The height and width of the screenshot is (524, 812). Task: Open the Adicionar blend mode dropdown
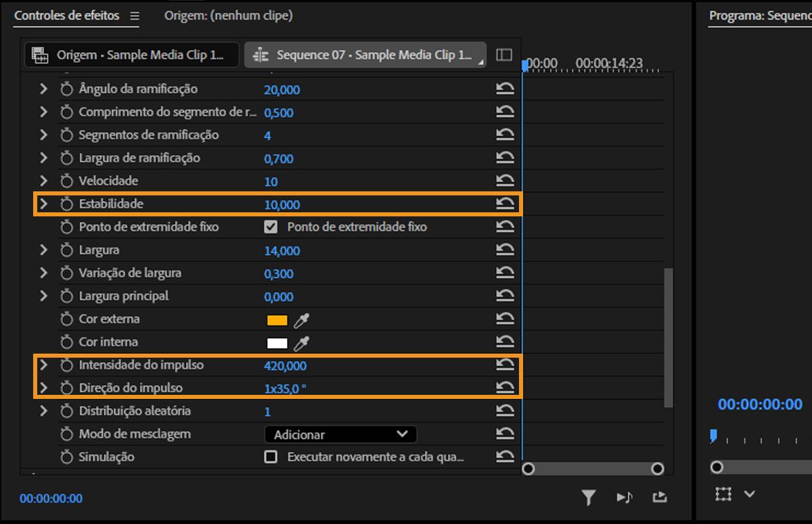pos(340,433)
